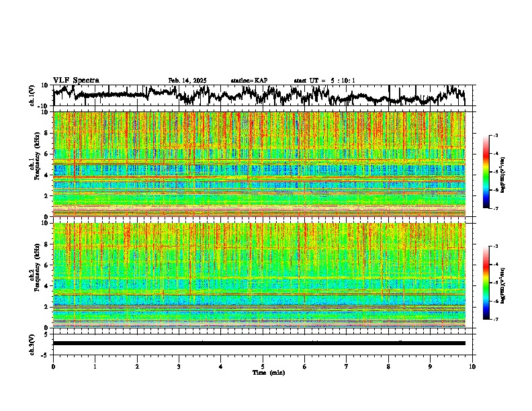Click time axis tick label "10"
532x411 pixels.
[472, 367]
